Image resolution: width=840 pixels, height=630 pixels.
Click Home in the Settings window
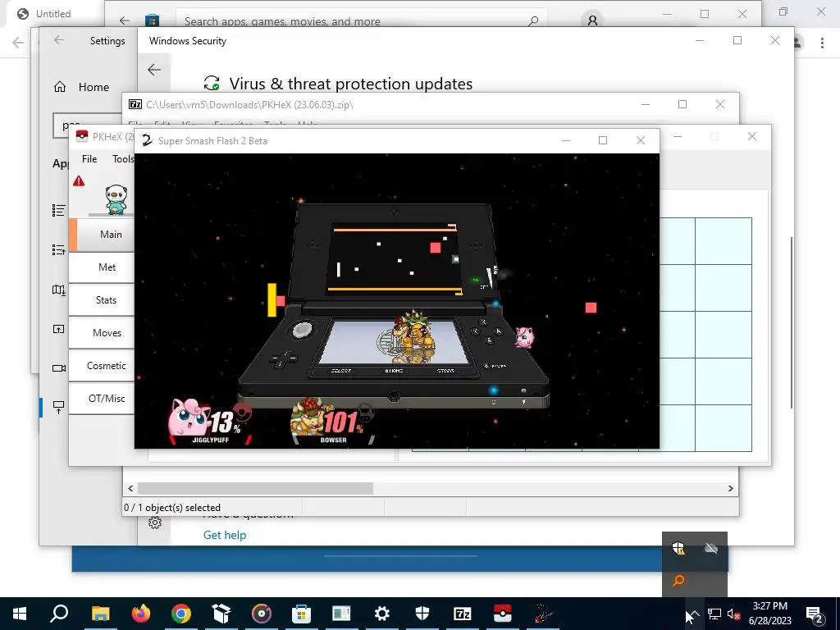coord(94,87)
